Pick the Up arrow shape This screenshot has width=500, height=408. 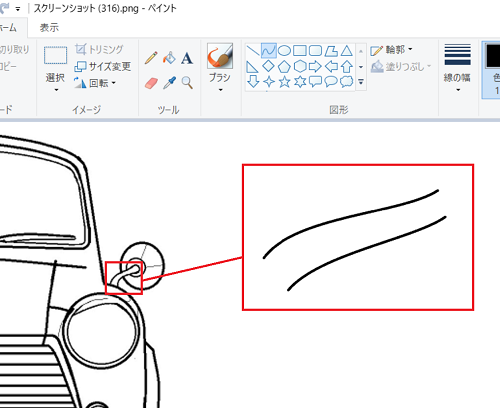[347, 66]
